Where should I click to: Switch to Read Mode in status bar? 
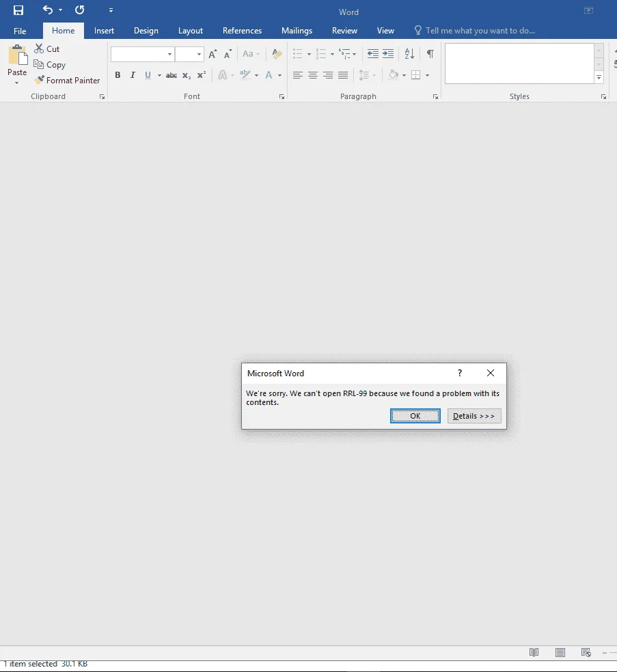pyautogui.click(x=534, y=652)
